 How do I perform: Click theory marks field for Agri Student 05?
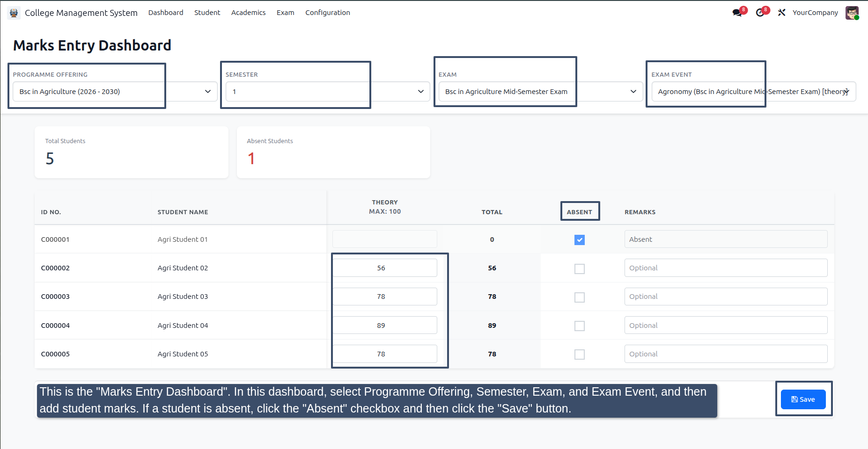coord(385,354)
